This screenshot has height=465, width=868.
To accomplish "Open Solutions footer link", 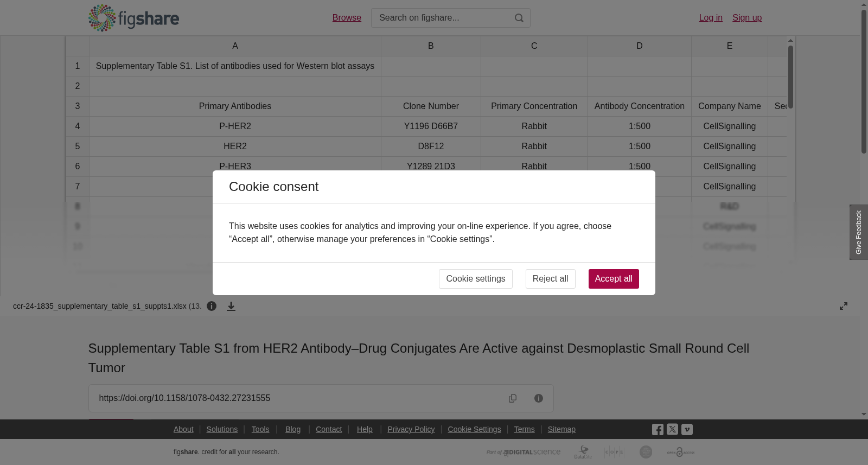I will click(x=222, y=429).
